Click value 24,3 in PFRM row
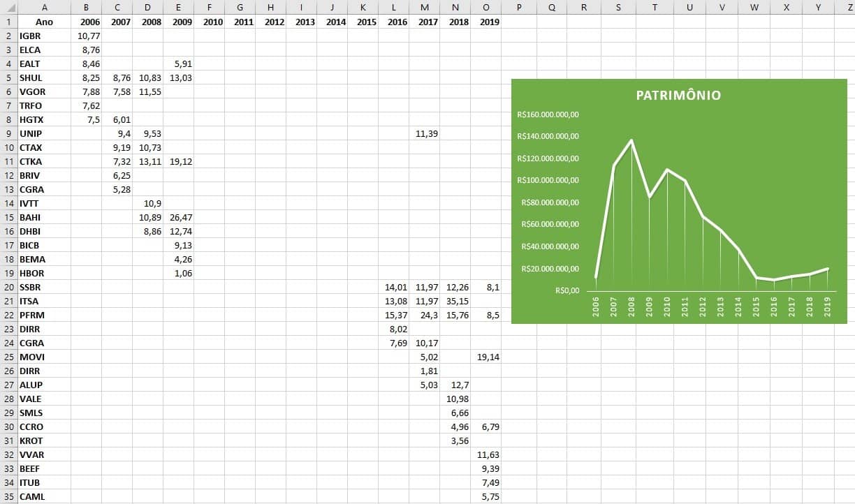 pyautogui.click(x=424, y=315)
